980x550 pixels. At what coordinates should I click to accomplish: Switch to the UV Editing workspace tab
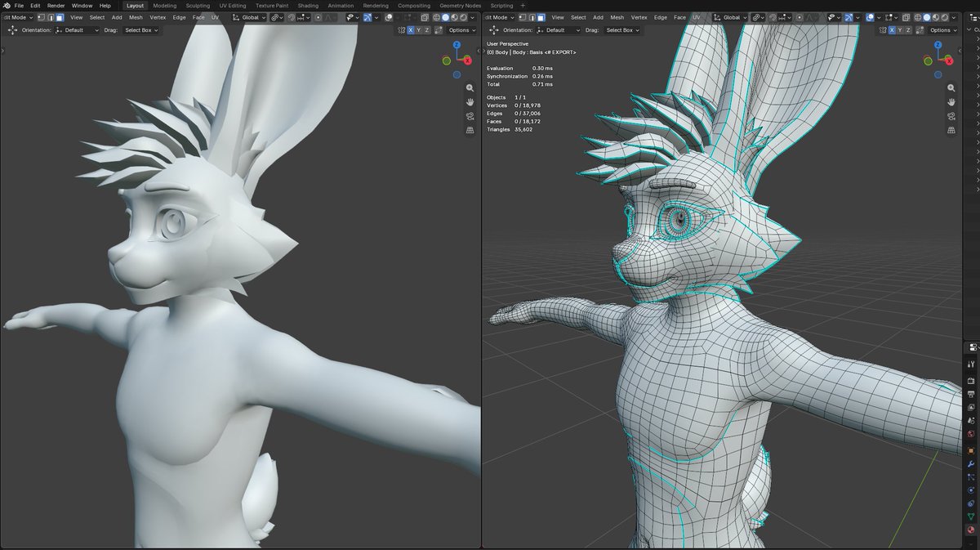(232, 5)
